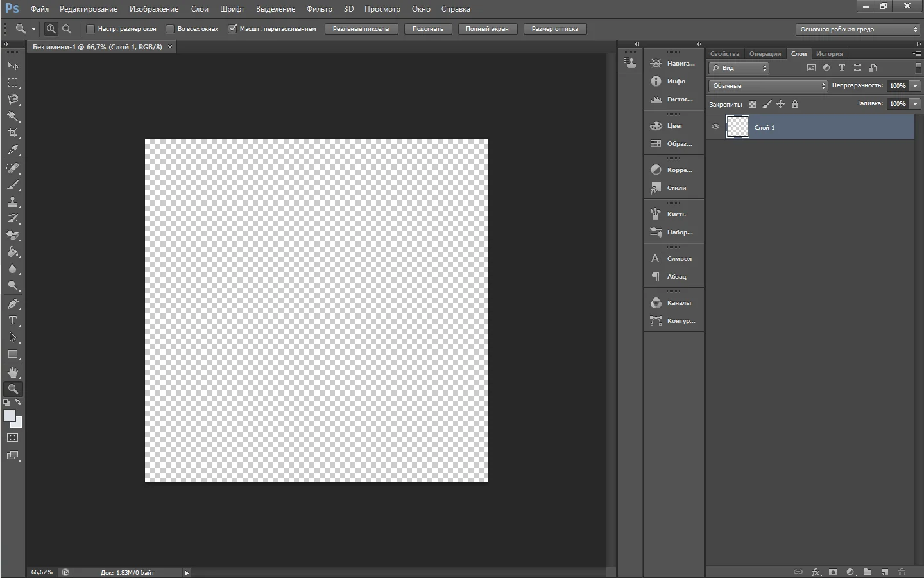The width and height of the screenshot is (924, 578).
Task: Select the Eyedropper tool
Action: click(13, 150)
